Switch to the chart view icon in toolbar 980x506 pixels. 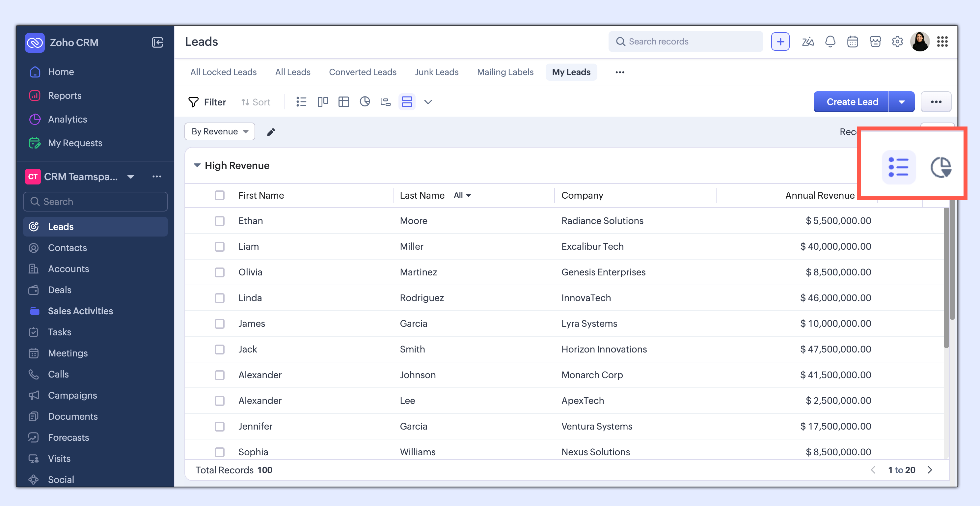(365, 102)
